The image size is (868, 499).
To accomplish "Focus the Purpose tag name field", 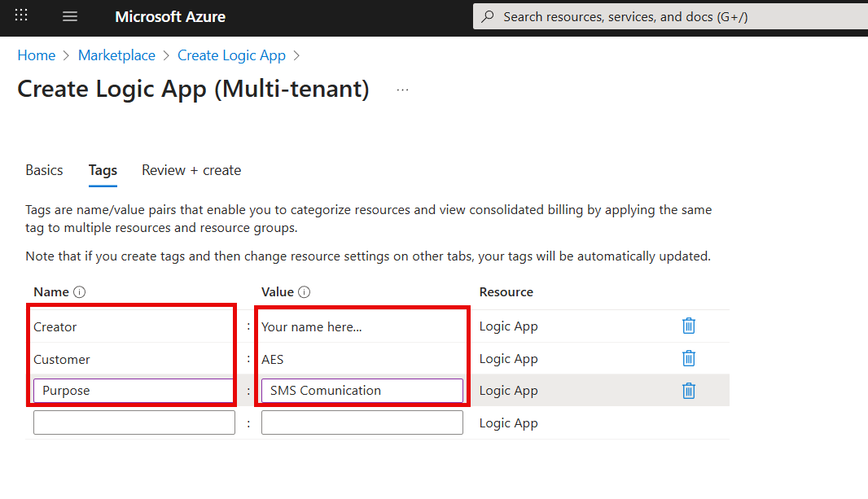I will 134,391.
